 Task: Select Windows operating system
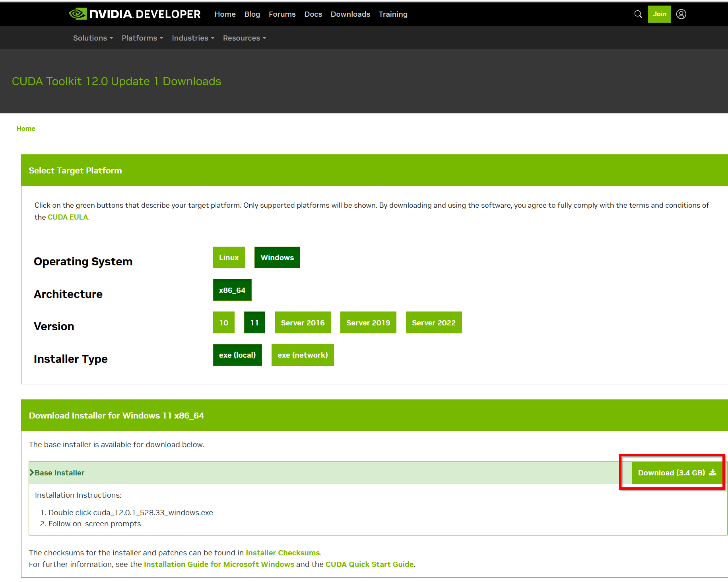click(277, 257)
